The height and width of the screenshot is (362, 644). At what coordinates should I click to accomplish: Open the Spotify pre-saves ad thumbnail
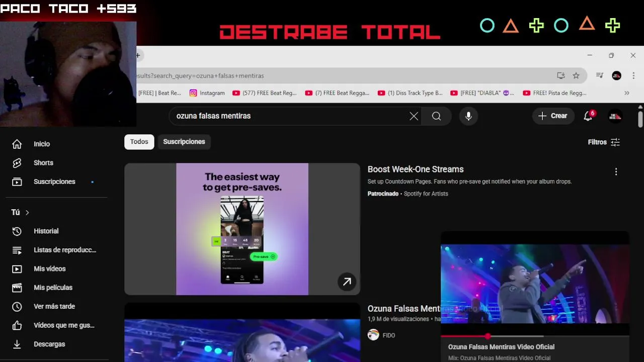tap(242, 229)
